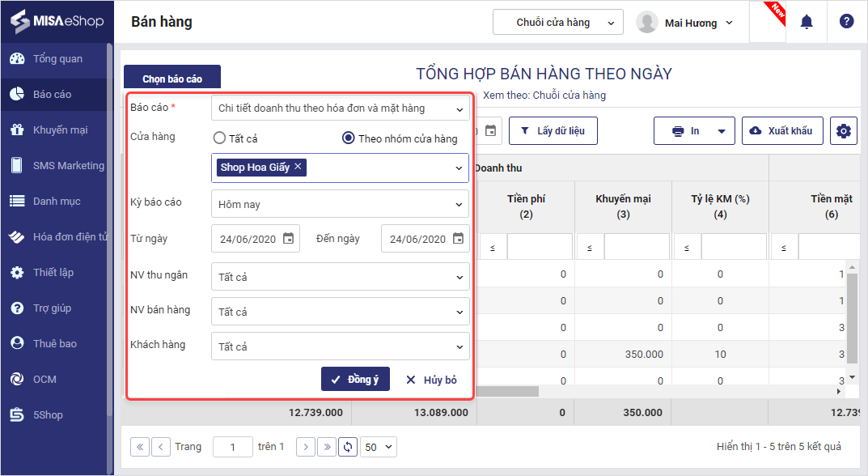
Task: Change page size 50 dropdown
Action: (x=379, y=447)
